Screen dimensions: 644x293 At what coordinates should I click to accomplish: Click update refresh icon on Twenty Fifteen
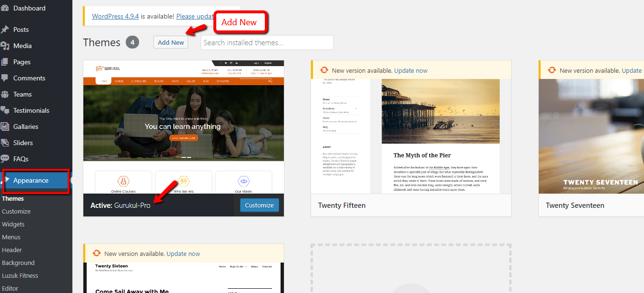[x=324, y=70]
